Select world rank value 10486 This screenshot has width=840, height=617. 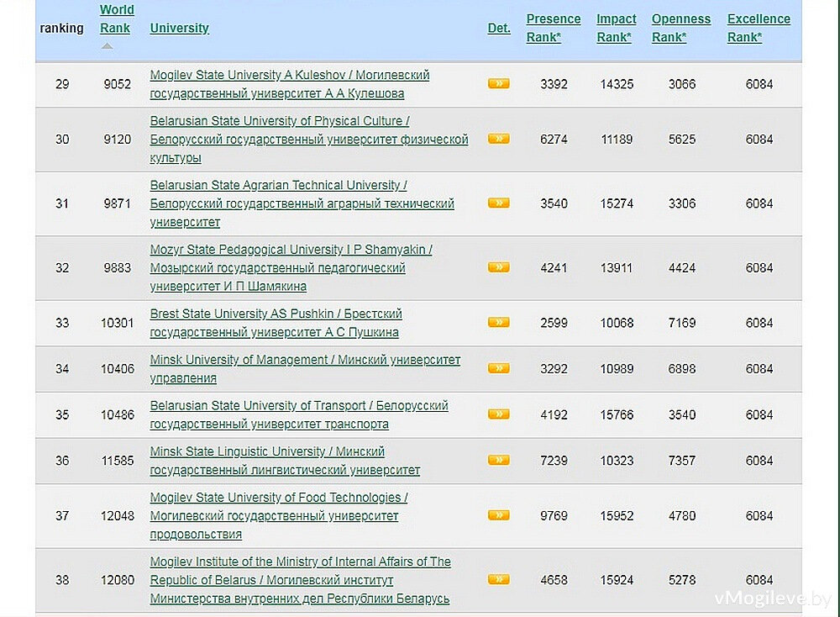coord(118,415)
